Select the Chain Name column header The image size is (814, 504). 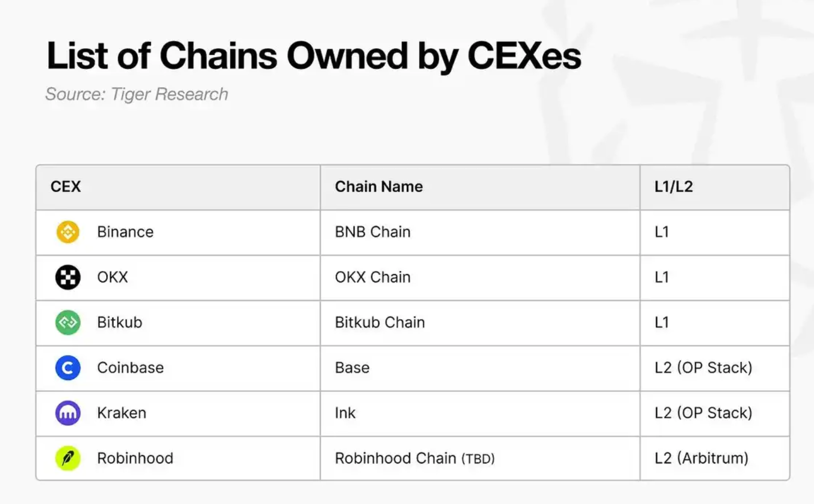click(x=379, y=186)
